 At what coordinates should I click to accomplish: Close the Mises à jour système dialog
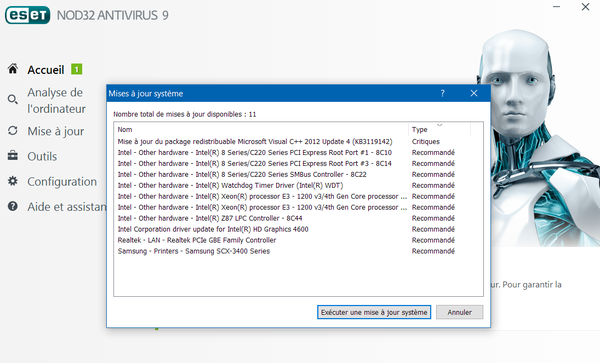(x=474, y=93)
